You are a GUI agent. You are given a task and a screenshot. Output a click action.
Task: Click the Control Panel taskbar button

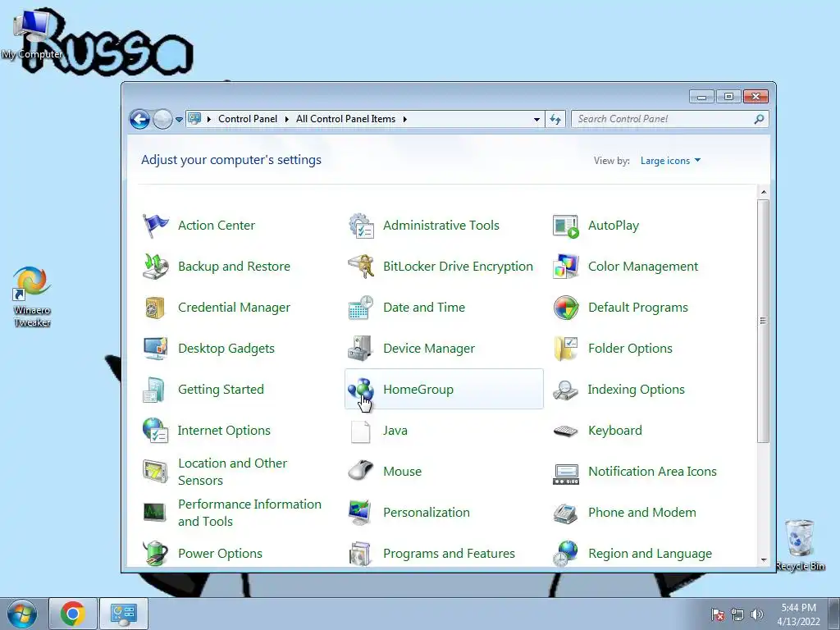124,614
